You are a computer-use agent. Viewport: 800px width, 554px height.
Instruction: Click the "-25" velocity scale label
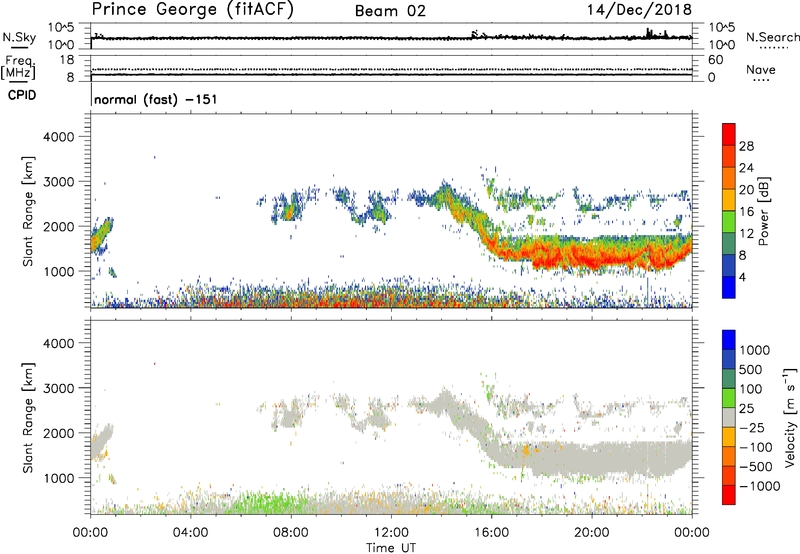pos(752,427)
